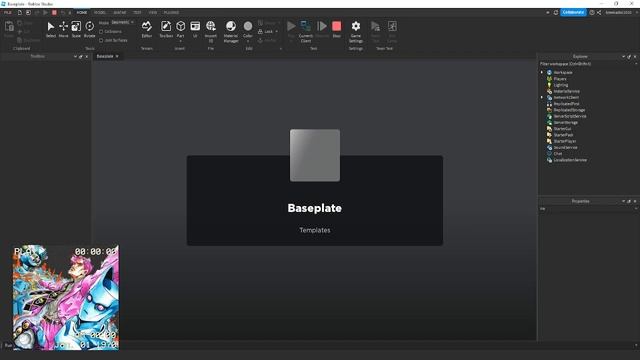
Task: Open the Mode Geometric dropdown
Action: (122, 22)
